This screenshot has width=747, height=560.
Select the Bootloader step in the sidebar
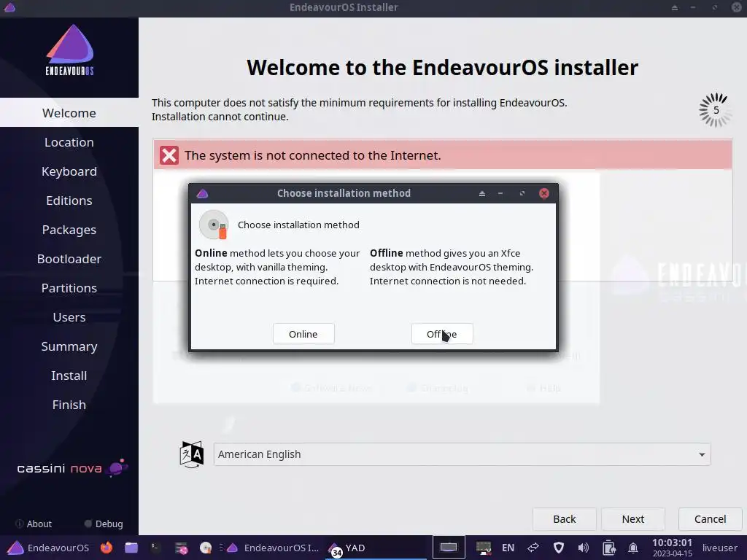(69, 259)
